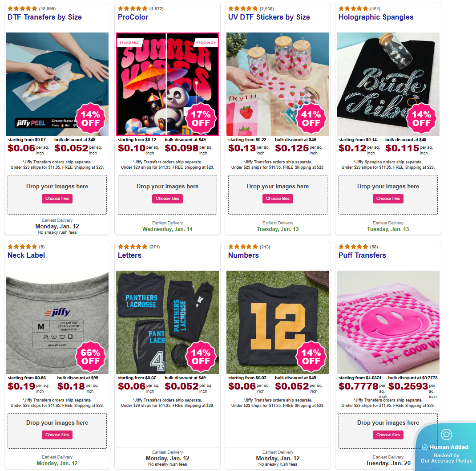Select the Holographic Spangles Bride Tribe image
This screenshot has height=471, width=476.
pos(388,84)
